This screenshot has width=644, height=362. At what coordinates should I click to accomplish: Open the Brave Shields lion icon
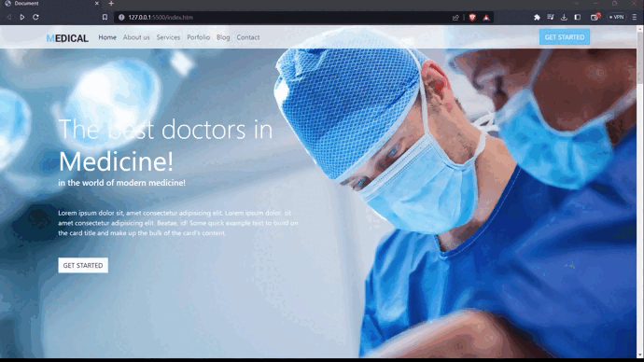coord(472,17)
